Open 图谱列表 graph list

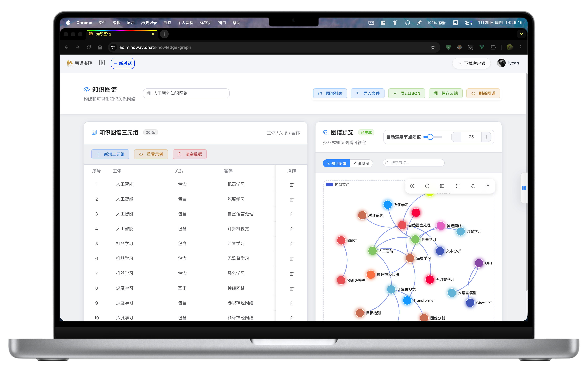(330, 93)
